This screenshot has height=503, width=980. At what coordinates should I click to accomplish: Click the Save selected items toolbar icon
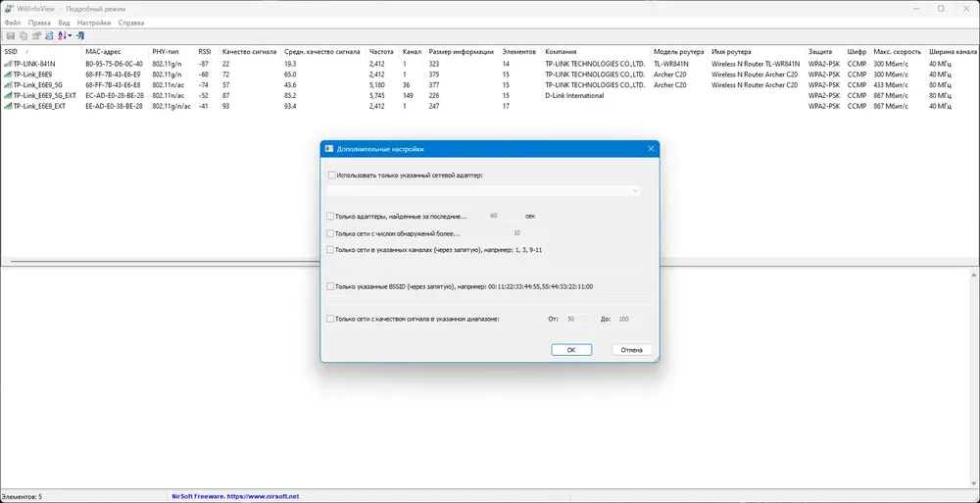11,35
